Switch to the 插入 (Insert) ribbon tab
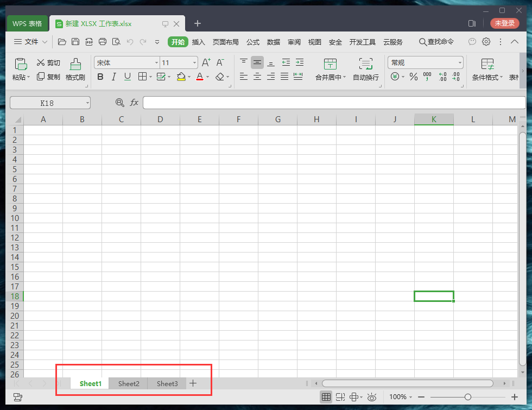 point(198,42)
